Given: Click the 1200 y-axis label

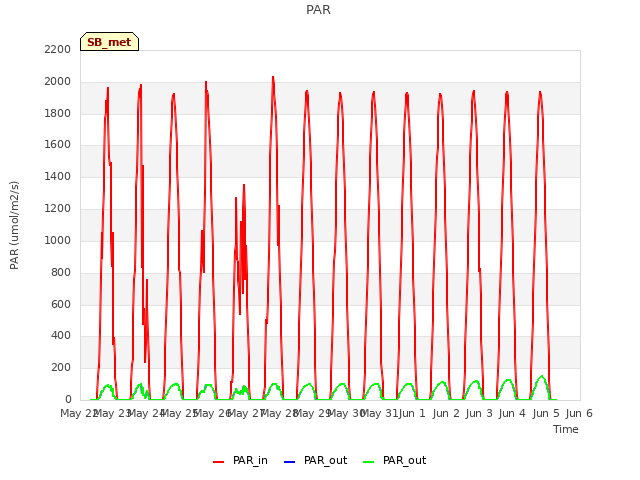Looking at the screenshot, I should [x=58, y=209].
